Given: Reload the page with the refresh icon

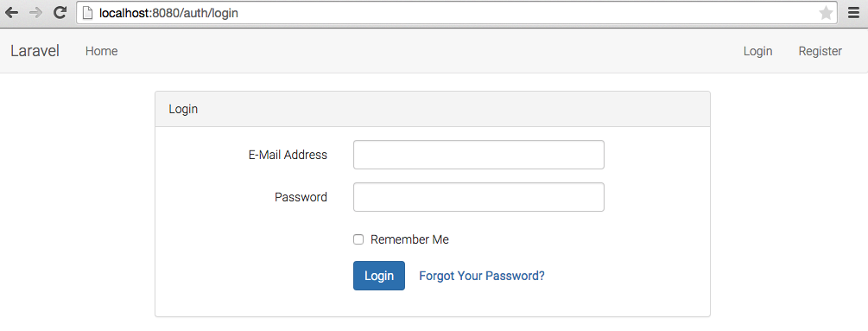Looking at the screenshot, I should point(60,12).
